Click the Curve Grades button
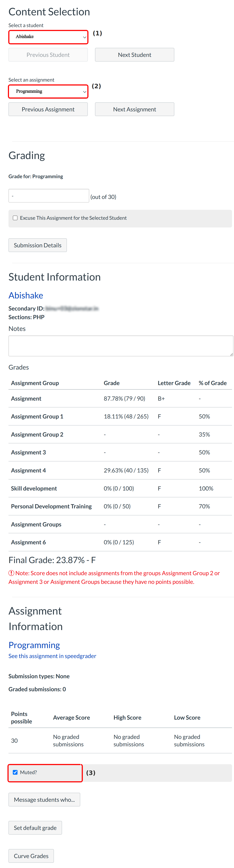Viewport: 234px width, 868px height. [x=31, y=856]
